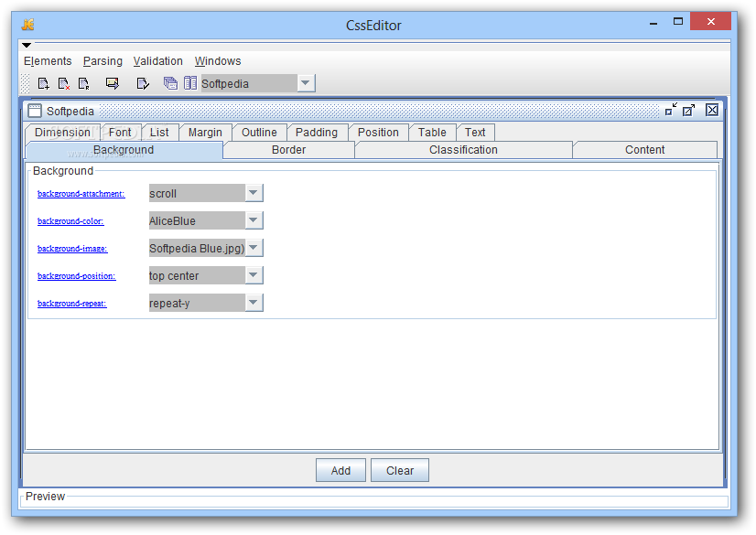Switch to the Position tab

point(379,132)
